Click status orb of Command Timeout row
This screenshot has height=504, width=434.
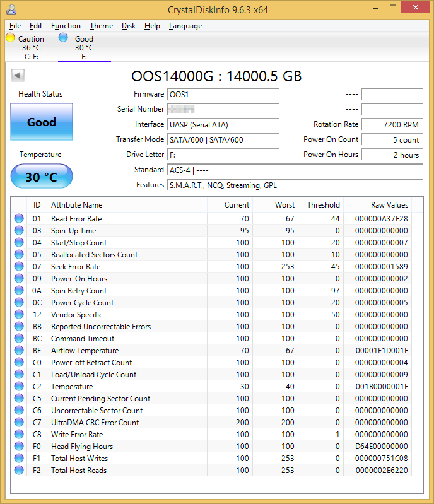[19, 339]
